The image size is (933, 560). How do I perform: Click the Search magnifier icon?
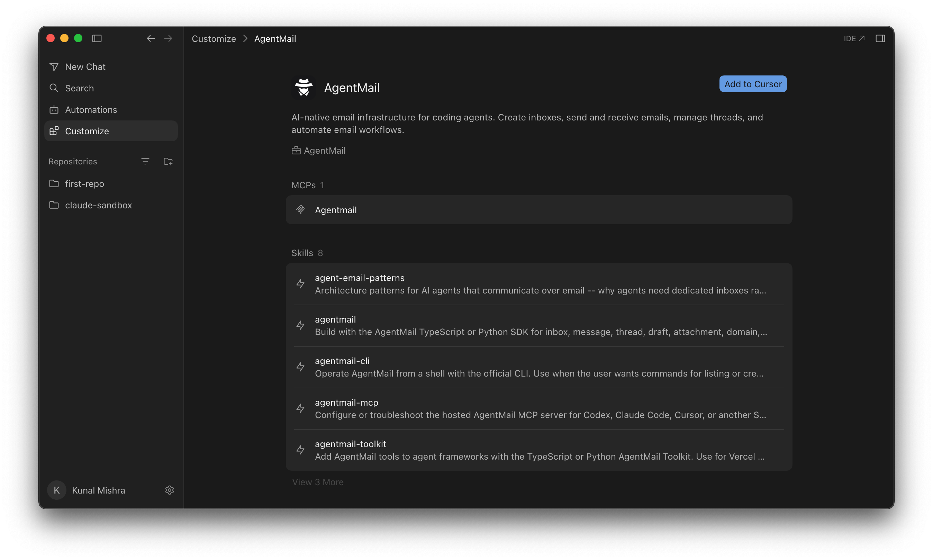pos(54,88)
